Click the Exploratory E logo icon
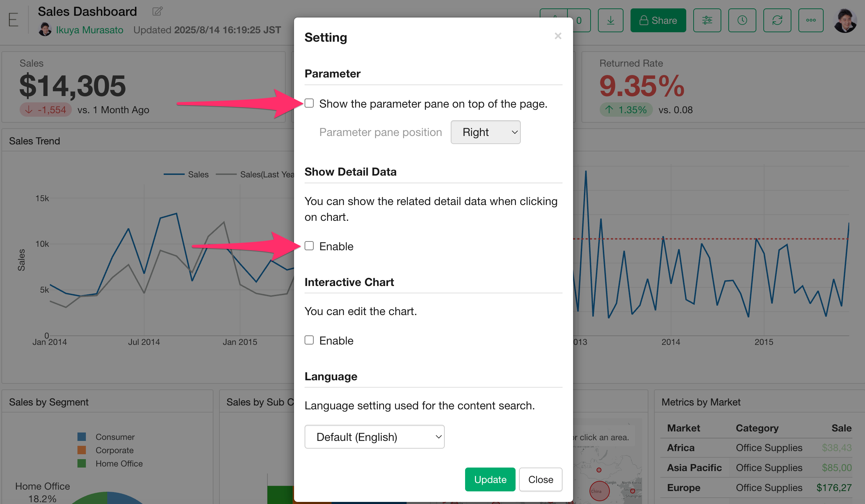The width and height of the screenshot is (865, 504). [13, 20]
